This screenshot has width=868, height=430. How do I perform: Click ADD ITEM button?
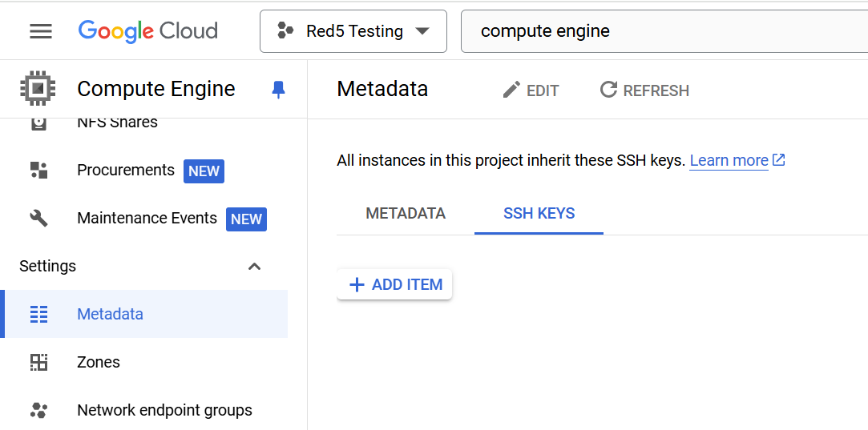coord(394,284)
